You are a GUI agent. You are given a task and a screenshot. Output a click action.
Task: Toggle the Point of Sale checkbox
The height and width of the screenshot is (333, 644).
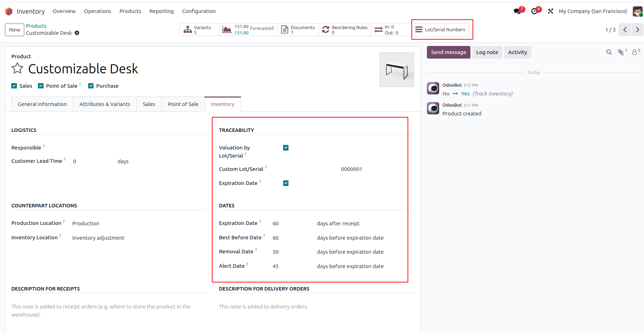click(41, 86)
